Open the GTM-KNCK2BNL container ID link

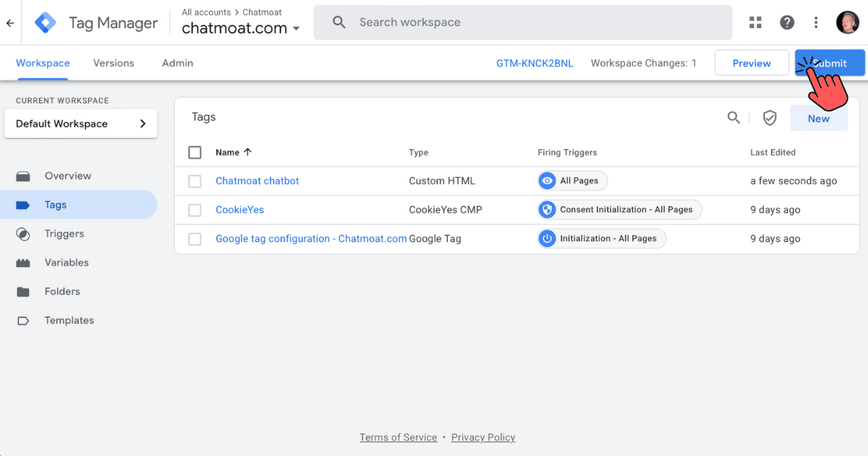point(535,63)
